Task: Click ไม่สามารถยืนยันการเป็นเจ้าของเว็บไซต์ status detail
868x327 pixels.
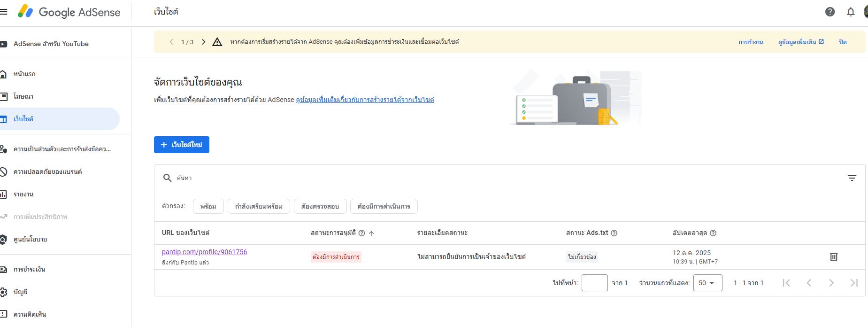Action: pos(471,257)
